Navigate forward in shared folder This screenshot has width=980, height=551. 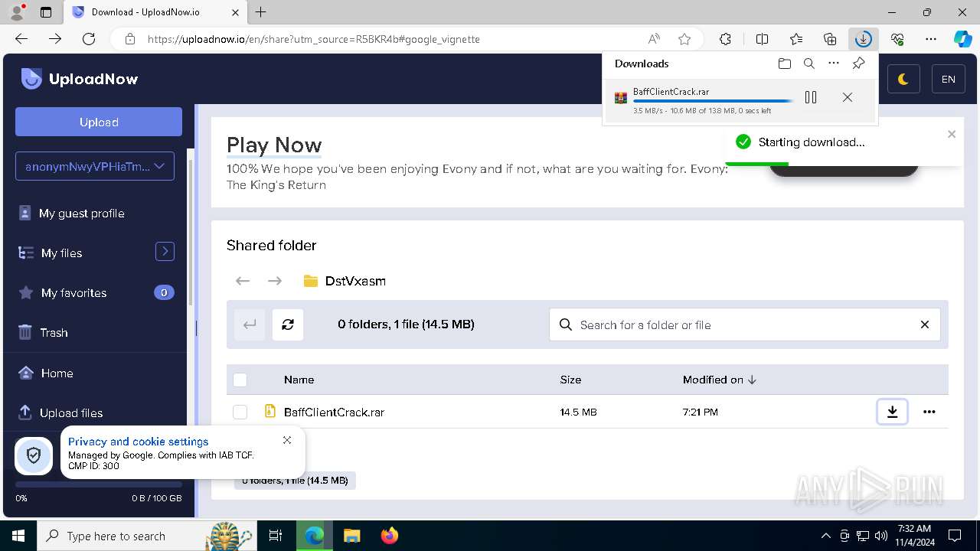point(275,281)
